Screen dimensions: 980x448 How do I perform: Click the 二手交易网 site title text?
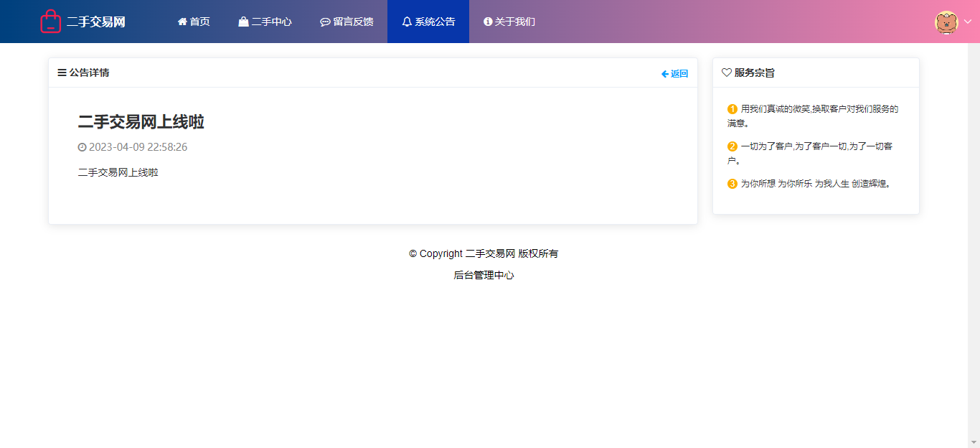(x=96, y=22)
